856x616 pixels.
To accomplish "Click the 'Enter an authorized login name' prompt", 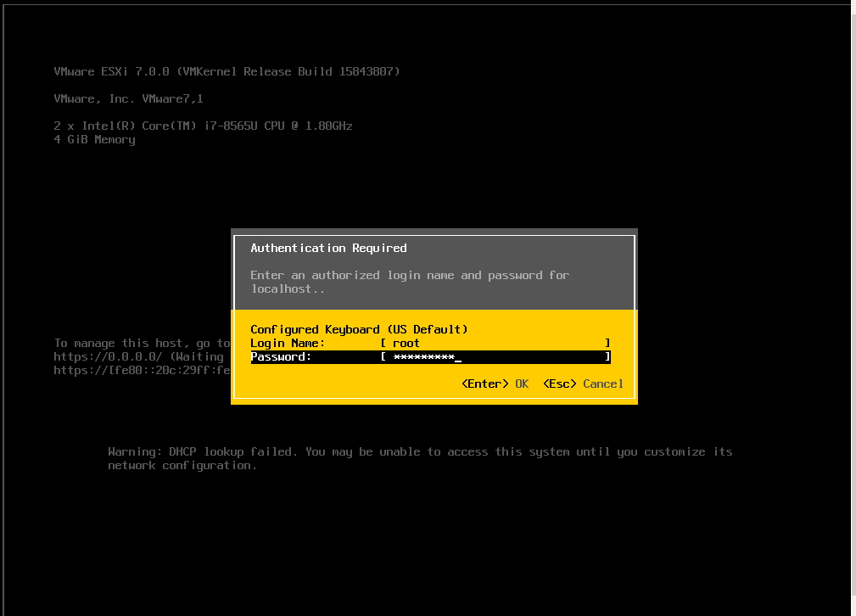I will pos(410,275).
